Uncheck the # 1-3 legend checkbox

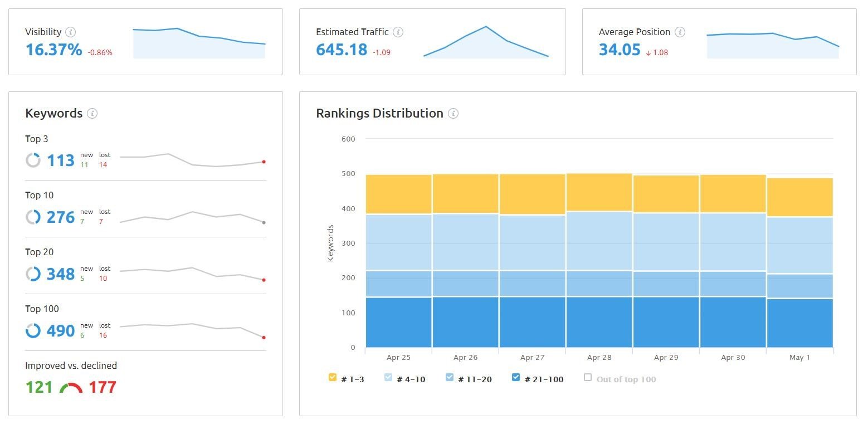333,378
